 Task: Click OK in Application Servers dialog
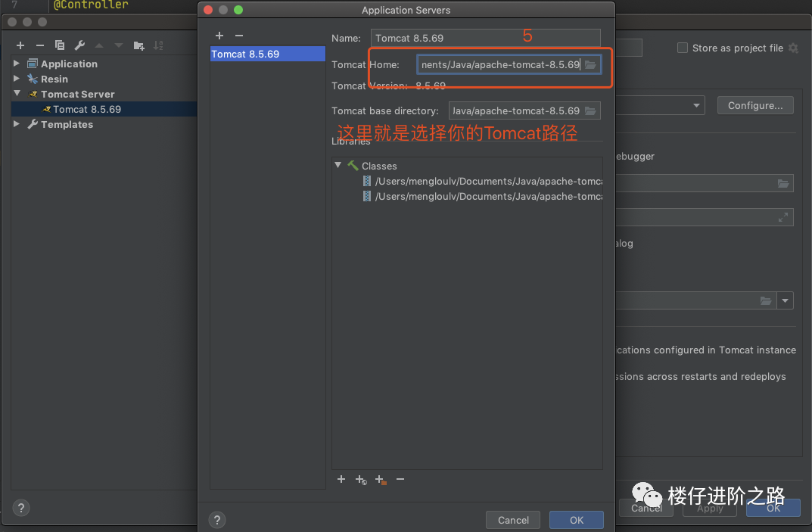[577, 520]
